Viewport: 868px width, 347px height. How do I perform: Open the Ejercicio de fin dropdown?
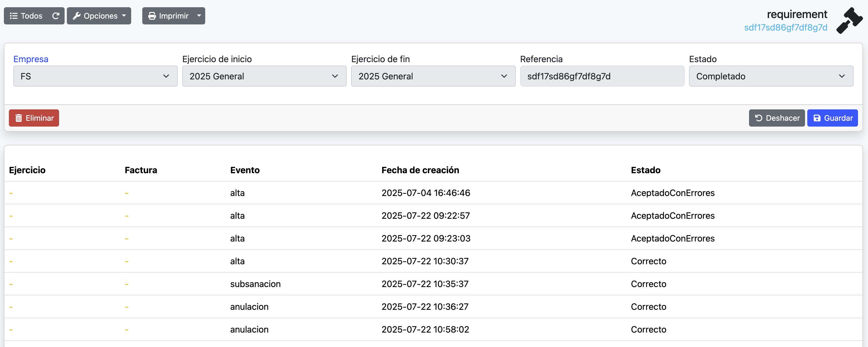[433, 76]
